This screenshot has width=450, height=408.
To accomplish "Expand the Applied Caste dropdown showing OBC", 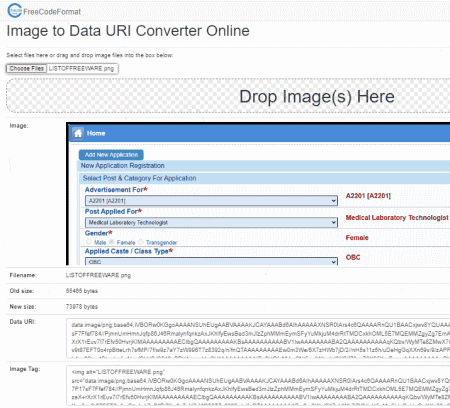I will coord(211,262).
